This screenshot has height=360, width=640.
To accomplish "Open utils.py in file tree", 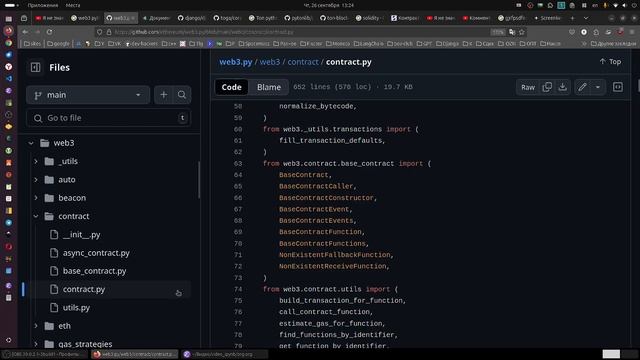I will point(76,308).
